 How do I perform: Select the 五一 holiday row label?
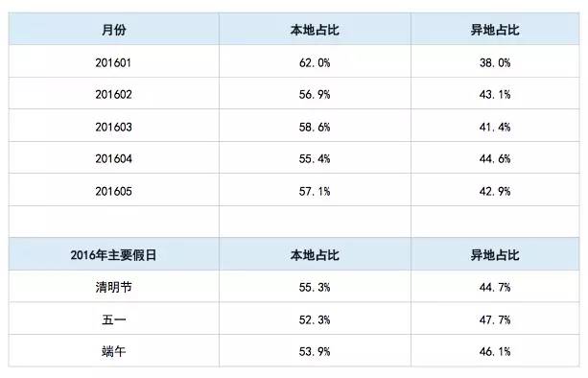[113, 319]
